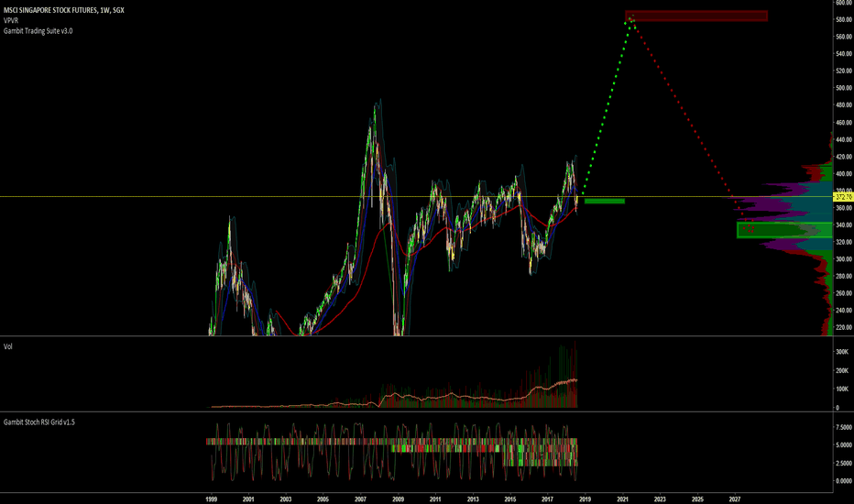Screen dimensions: 854x504
Task: Click the 2003 year on the time axis
Action: click(285, 499)
